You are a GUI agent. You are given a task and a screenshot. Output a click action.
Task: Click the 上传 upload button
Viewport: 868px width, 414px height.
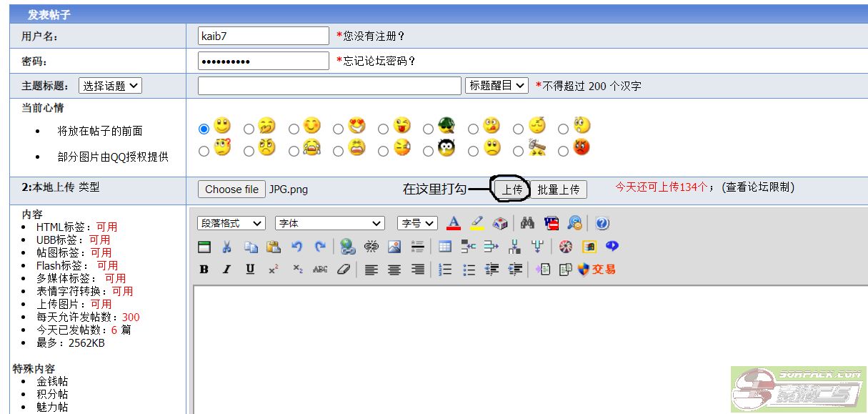point(512,189)
